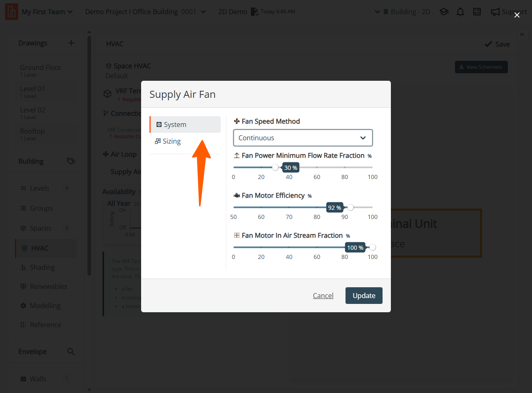Click the collapse panel arrow icon
The height and width of the screenshot is (393, 532).
click(x=523, y=35)
